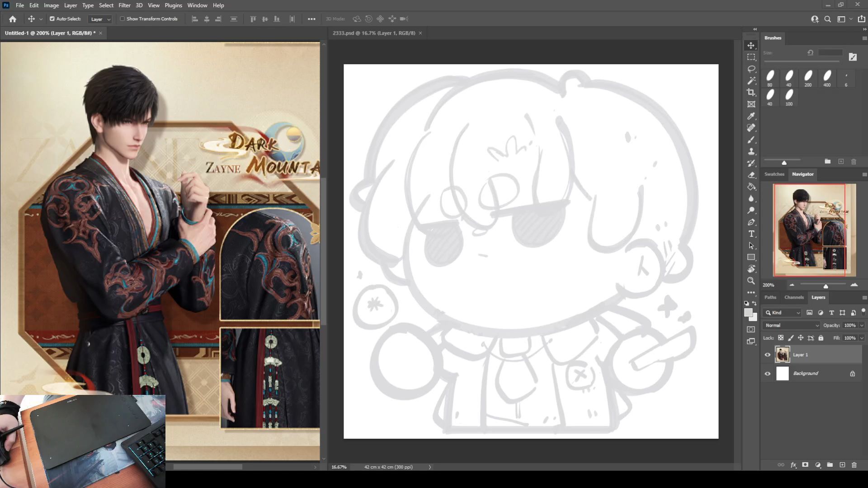Create new fill or adjustment layer

[x=817, y=465]
